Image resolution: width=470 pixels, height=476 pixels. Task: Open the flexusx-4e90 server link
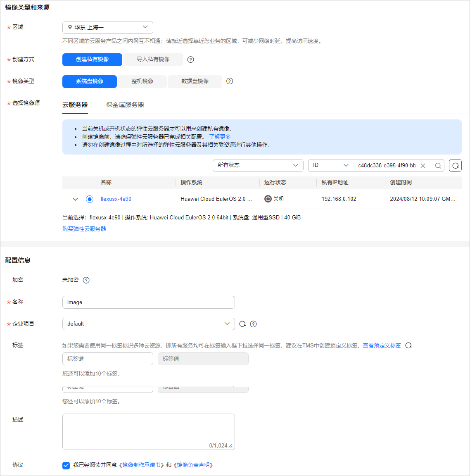tap(116, 199)
